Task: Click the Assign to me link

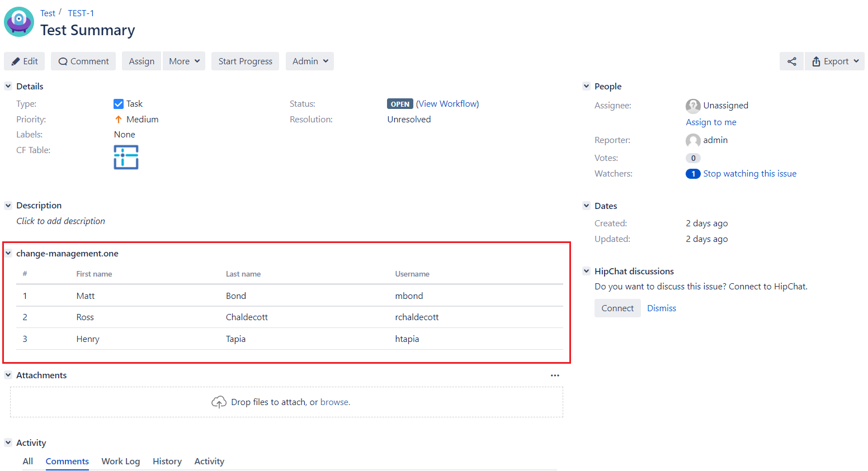Action: [x=711, y=122]
